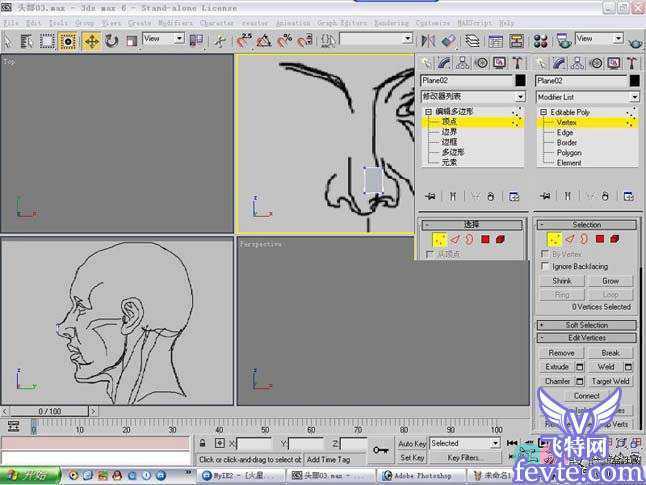Click the Mirror tool icon
Viewport: 646px width, 485px height.
428,41
